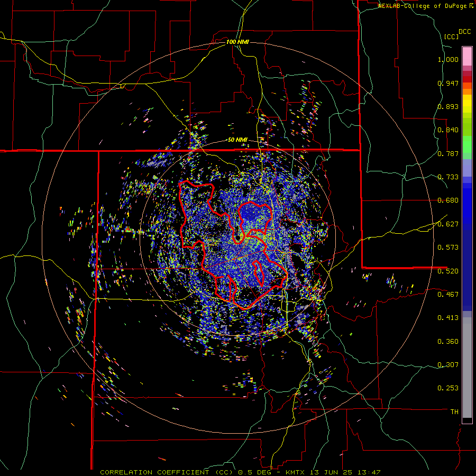Select the 0.733 legend value
This screenshot has width=476, height=476.
(x=448, y=177)
